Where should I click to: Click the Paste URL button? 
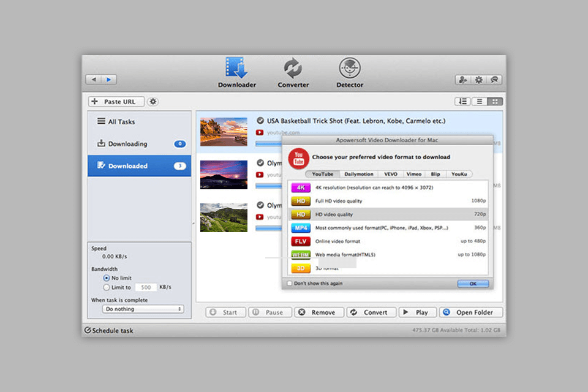tap(115, 101)
